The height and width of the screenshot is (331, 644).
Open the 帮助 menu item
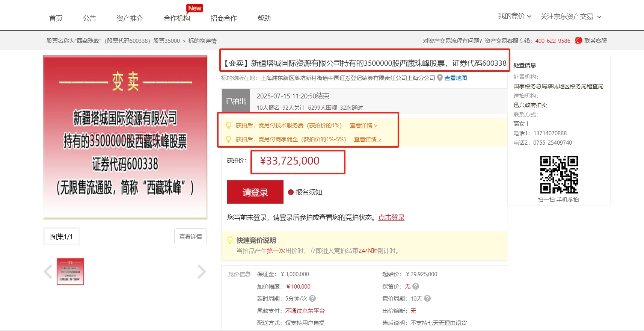[x=264, y=18]
